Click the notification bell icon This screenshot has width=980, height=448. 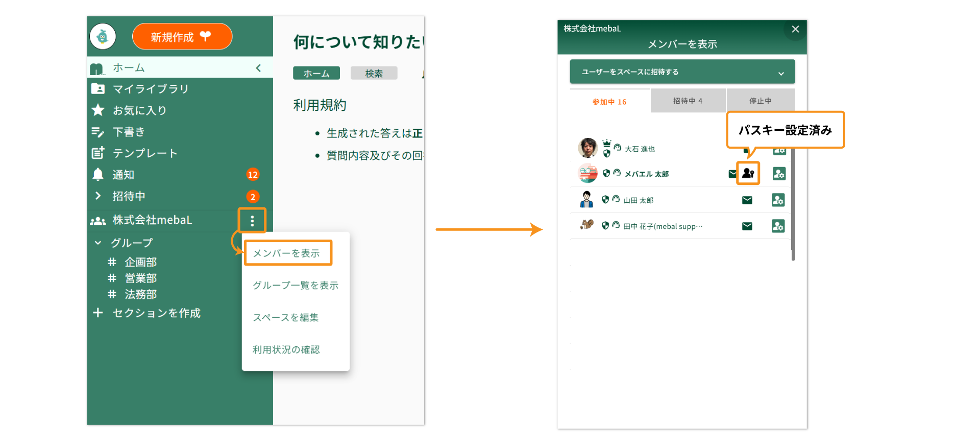pos(98,175)
